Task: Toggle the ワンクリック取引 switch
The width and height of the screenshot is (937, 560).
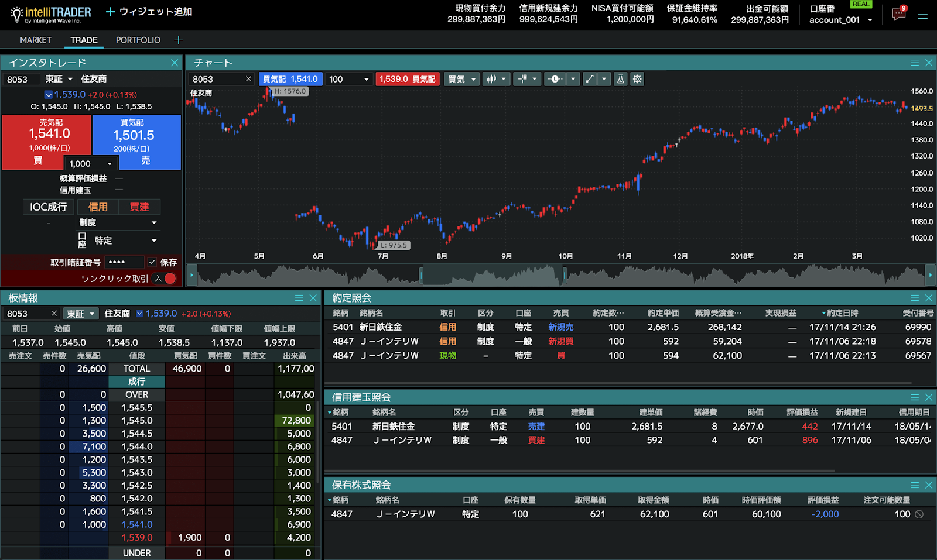Action: pos(165,279)
